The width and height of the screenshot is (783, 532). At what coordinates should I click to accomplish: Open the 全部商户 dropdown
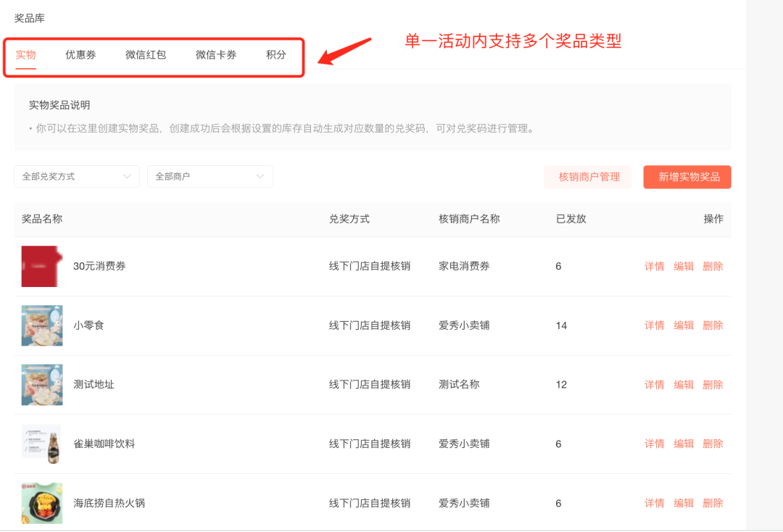click(210, 176)
